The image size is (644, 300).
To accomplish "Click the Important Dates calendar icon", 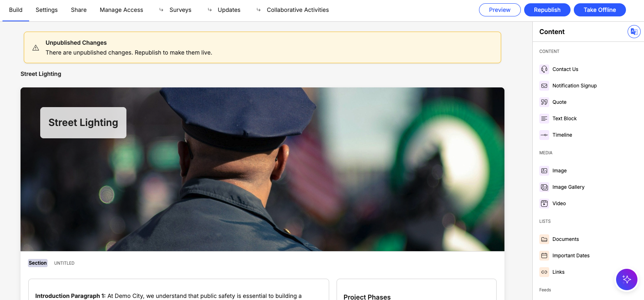I will coord(544,256).
